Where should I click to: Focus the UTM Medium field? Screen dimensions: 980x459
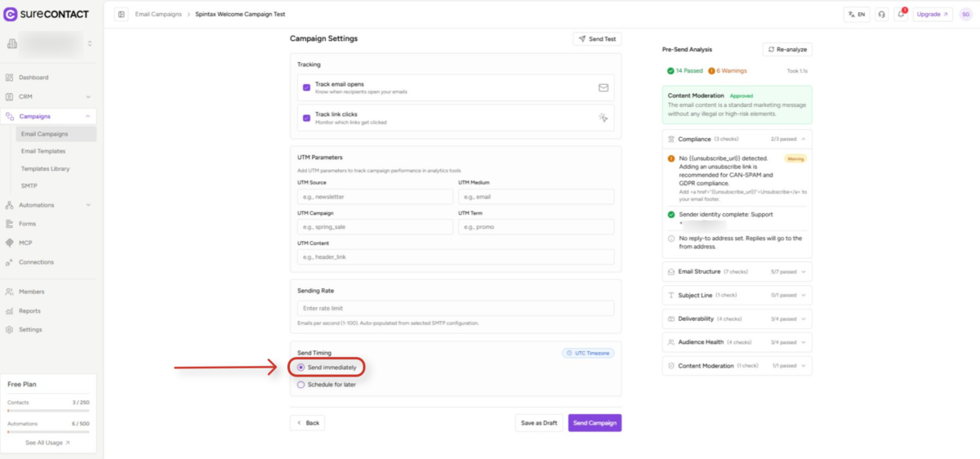tap(537, 197)
